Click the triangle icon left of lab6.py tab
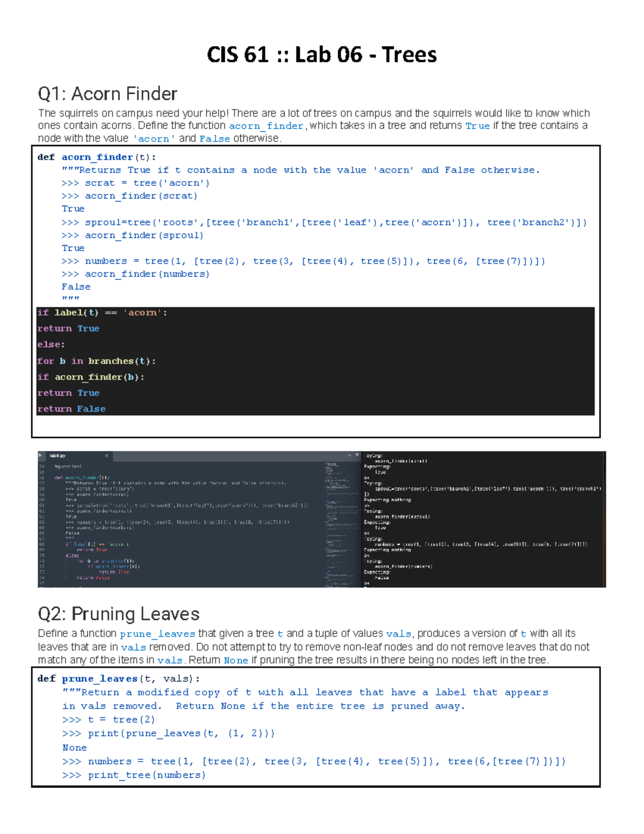Image resolution: width=644 pixels, height=834 pixels. click(x=41, y=455)
